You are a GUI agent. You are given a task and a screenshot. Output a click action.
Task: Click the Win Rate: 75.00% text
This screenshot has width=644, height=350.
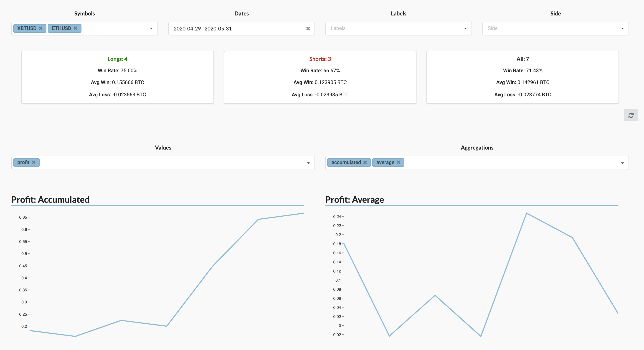117,70
